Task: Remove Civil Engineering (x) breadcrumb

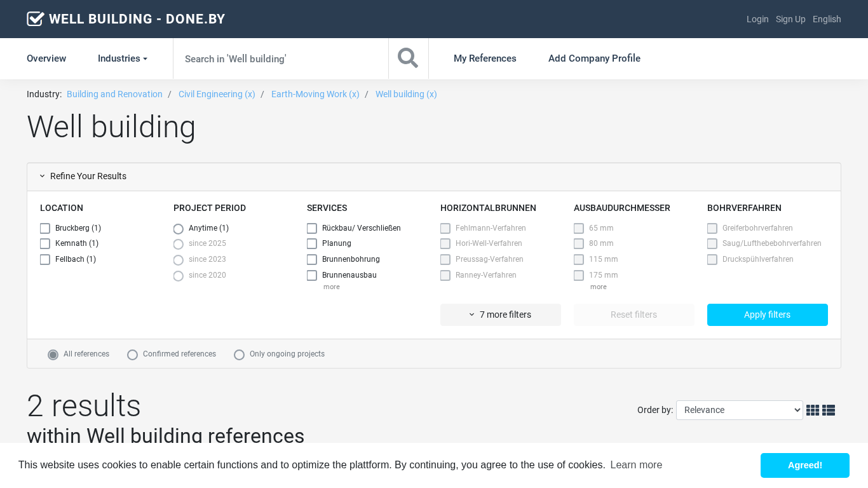Action: [x=217, y=94]
